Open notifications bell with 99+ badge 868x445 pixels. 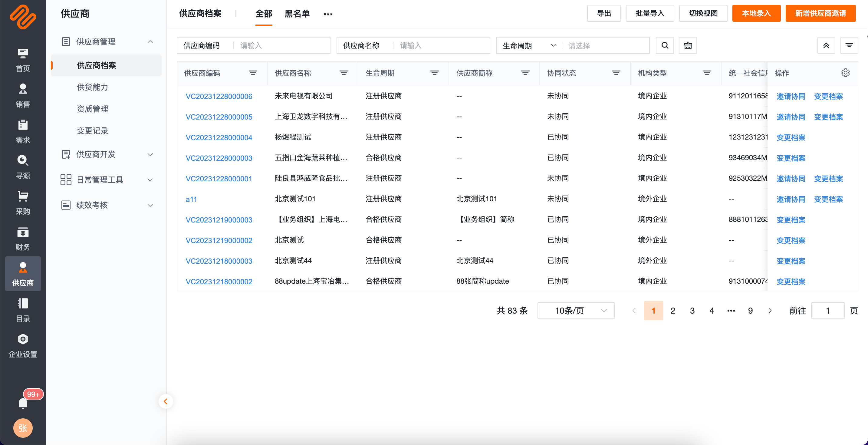coord(23,403)
